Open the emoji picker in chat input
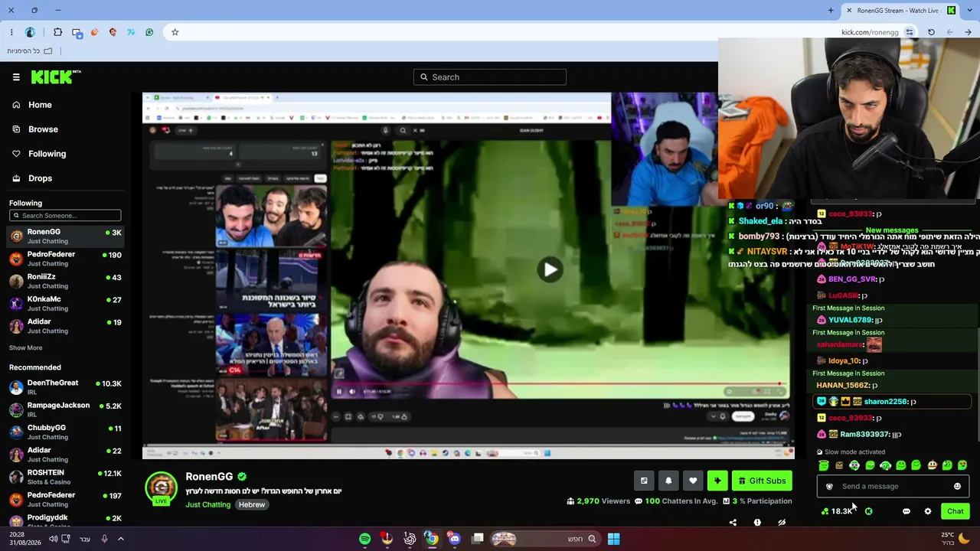 (957, 487)
